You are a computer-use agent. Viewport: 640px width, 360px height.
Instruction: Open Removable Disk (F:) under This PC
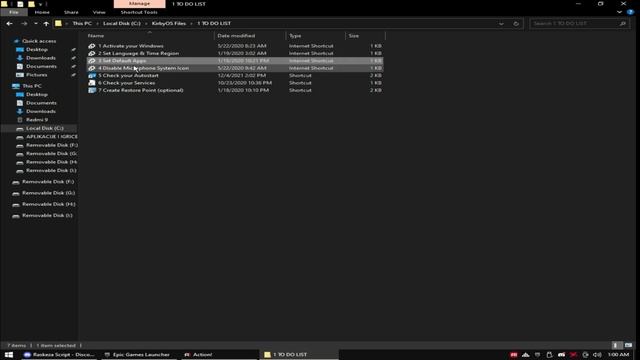[x=52, y=145]
